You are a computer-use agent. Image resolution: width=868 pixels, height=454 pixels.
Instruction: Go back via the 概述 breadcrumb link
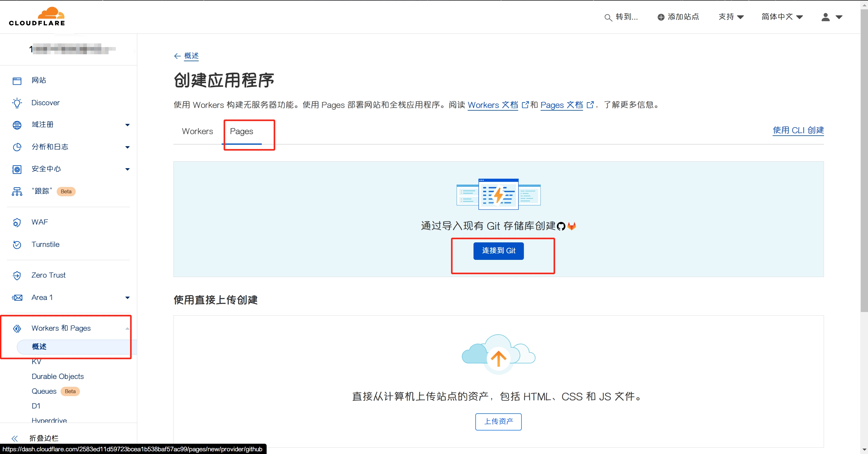click(191, 56)
